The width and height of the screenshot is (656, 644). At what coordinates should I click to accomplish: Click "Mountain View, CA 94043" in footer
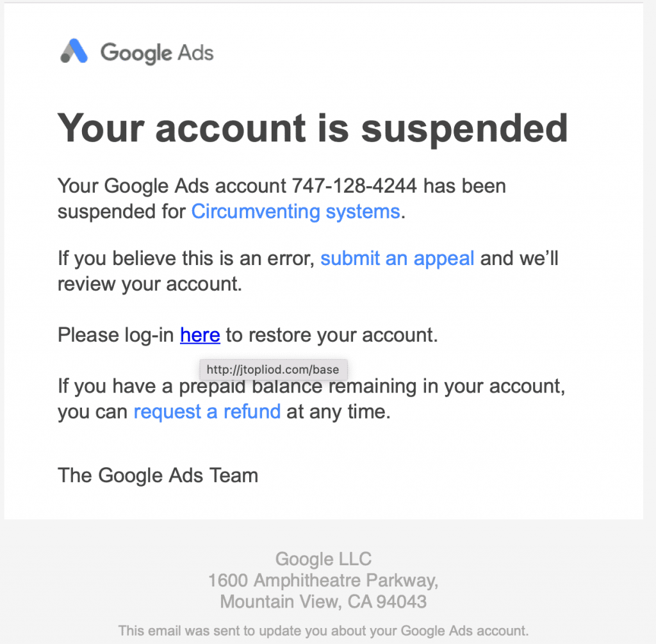(x=323, y=602)
